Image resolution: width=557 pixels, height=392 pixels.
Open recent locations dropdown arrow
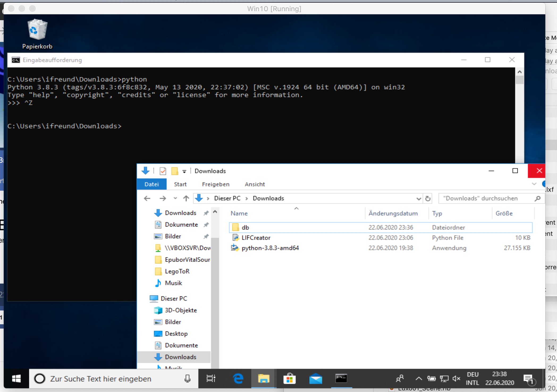175,198
